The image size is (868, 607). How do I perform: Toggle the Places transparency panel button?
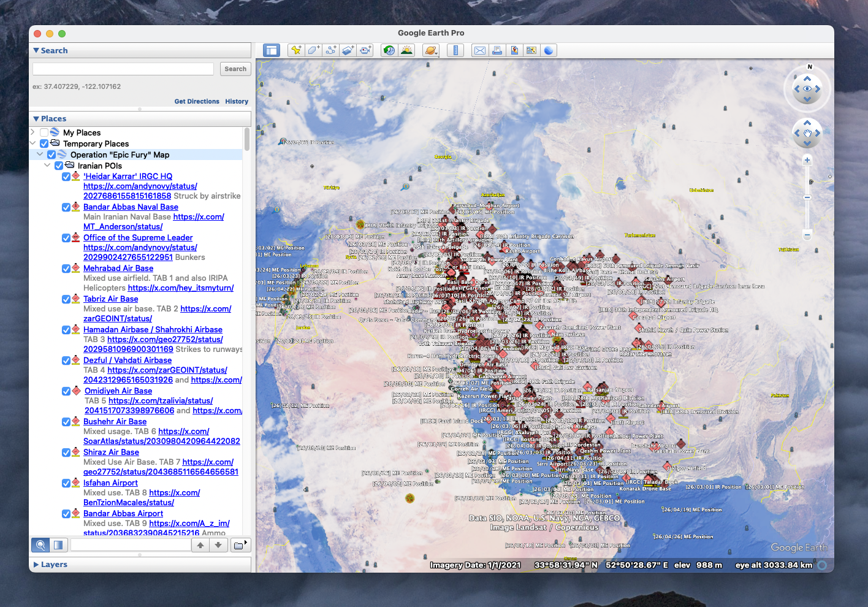(58, 544)
